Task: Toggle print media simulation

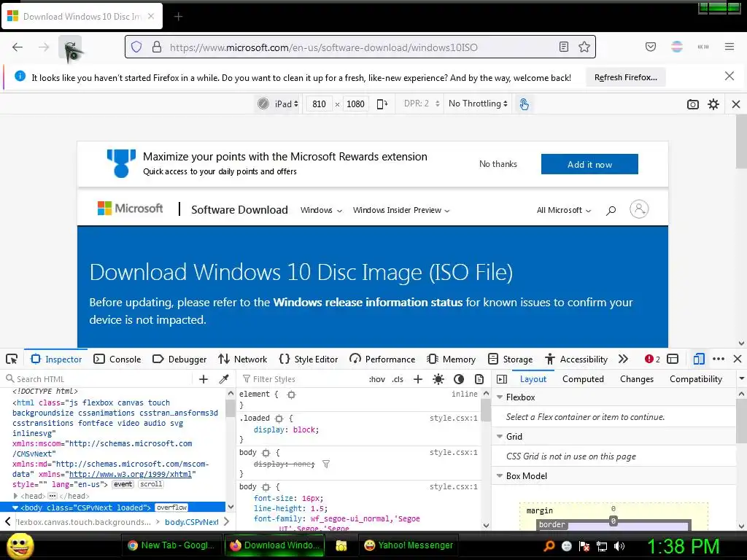Action: pos(479,379)
